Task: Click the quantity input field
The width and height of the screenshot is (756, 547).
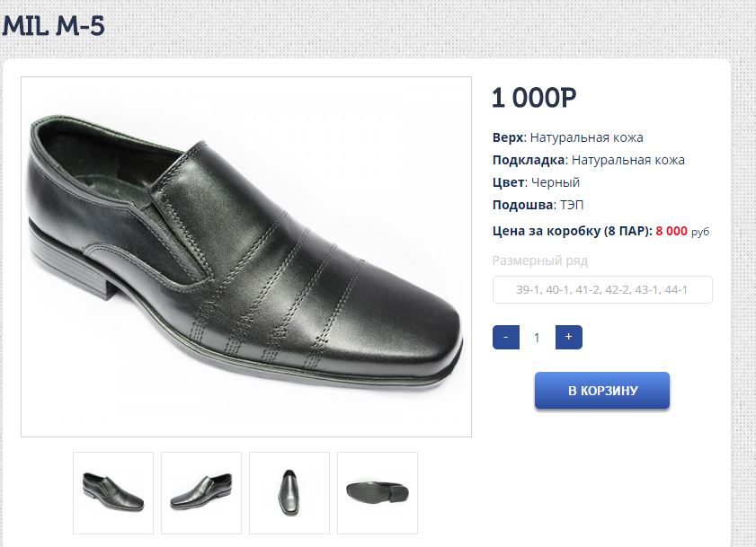Action: (538, 338)
